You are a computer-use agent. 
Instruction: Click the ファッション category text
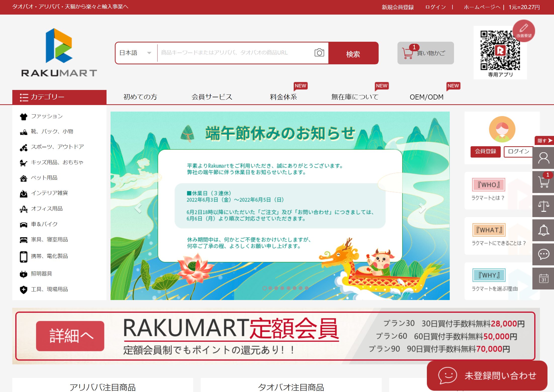[47, 116]
